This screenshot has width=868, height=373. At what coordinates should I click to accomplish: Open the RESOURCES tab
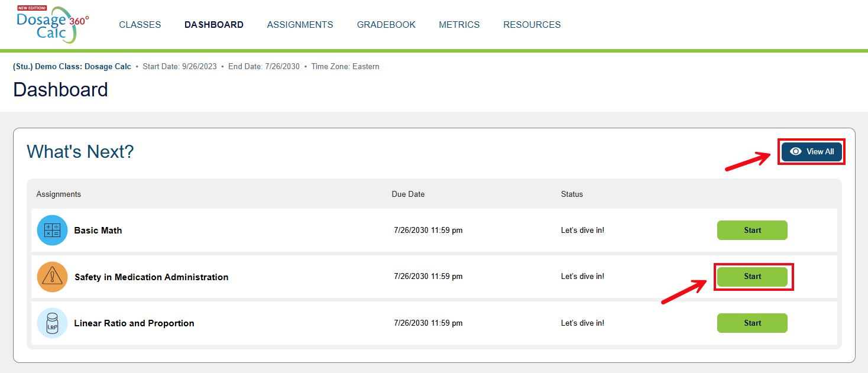pyautogui.click(x=532, y=24)
